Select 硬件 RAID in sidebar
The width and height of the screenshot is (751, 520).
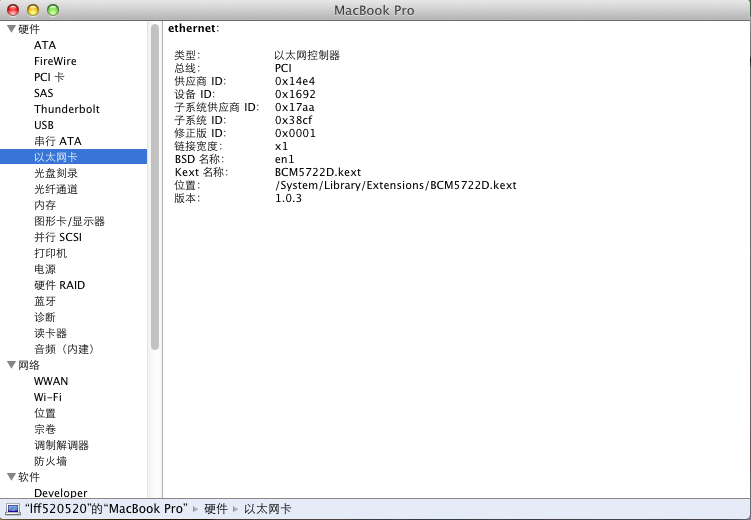point(59,285)
